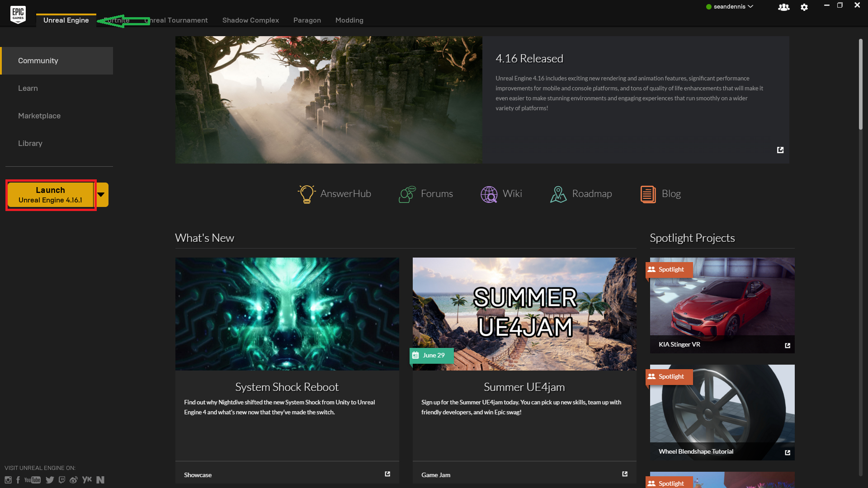Open the YouTube social icon
Screen dimensions: 868x488
click(x=33, y=480)
